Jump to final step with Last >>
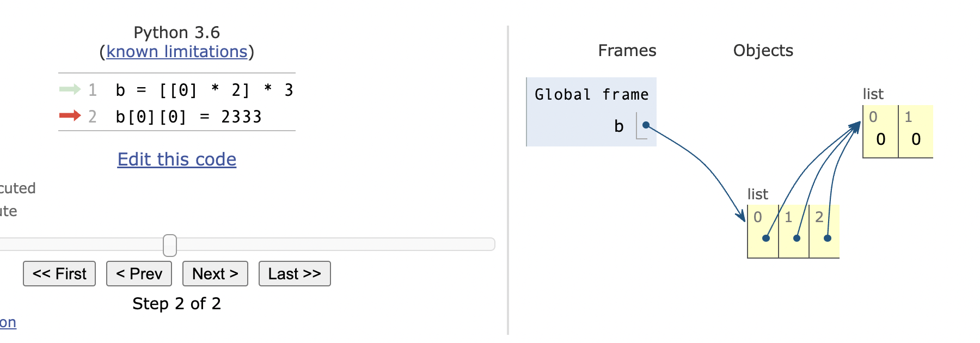The width and height of the screenshot is (980, 343). 295,273
